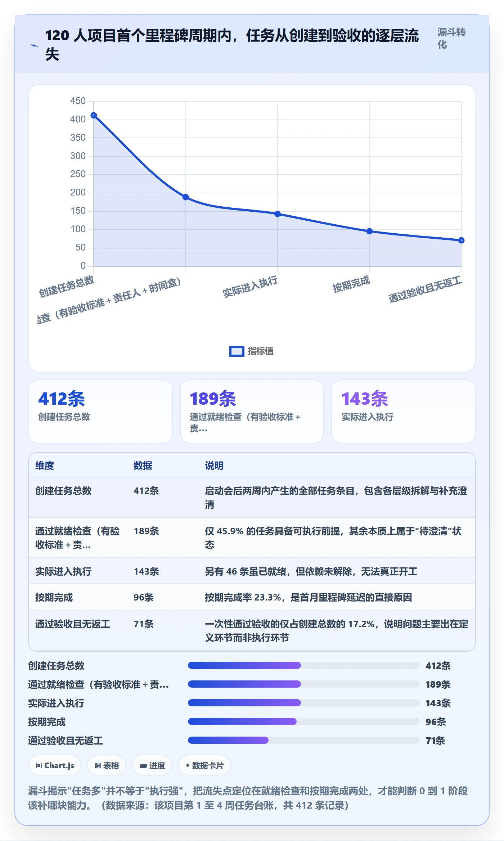Viewport: 504px width, 841px height.
Task: Click the 漏斗转化 badge in the header
Action: point(451,38)
